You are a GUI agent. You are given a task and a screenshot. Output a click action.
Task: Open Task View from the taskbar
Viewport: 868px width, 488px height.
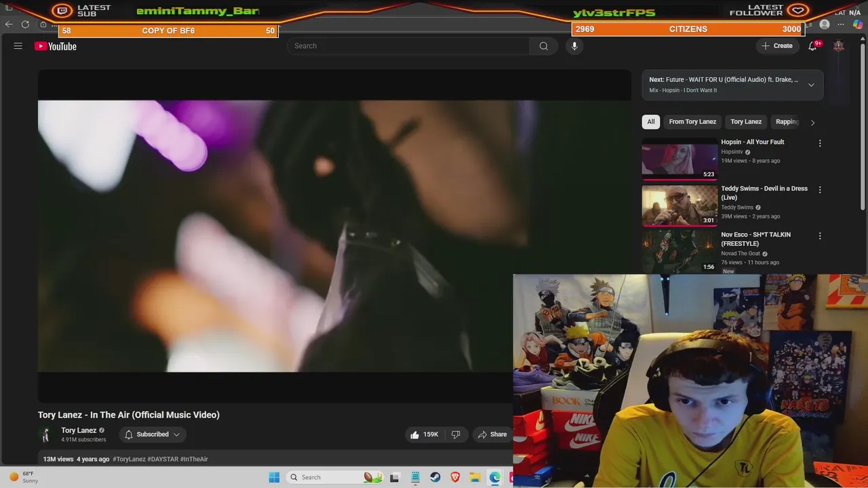395,477
